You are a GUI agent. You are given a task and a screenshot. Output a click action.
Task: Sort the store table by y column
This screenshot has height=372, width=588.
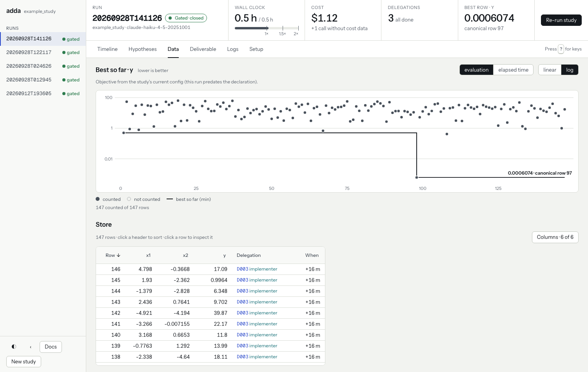tap(225, 255)
